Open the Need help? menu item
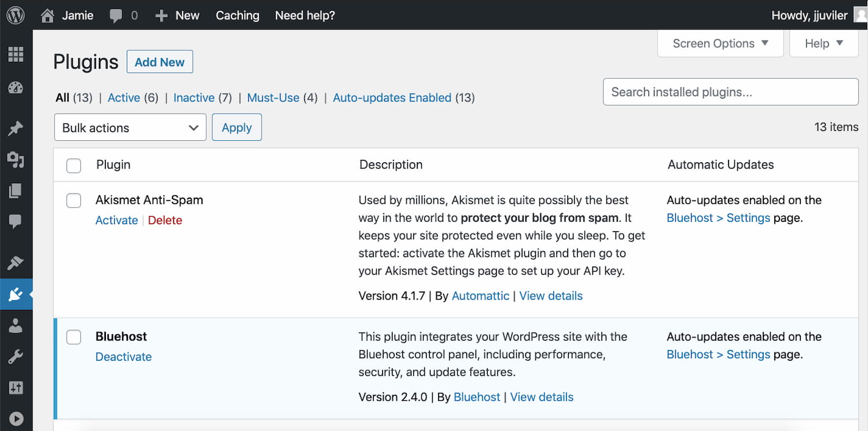The width and height of the screenshot is (868, 431). point(305,16)
